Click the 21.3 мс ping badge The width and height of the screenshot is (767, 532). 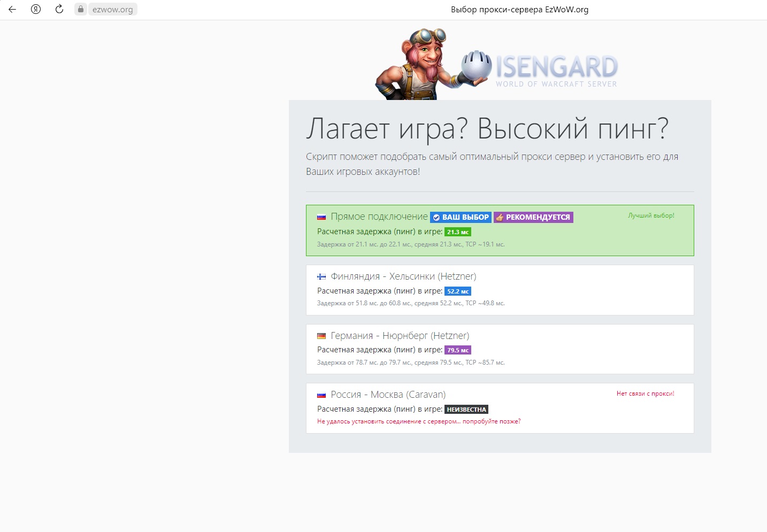pos(458,232)
